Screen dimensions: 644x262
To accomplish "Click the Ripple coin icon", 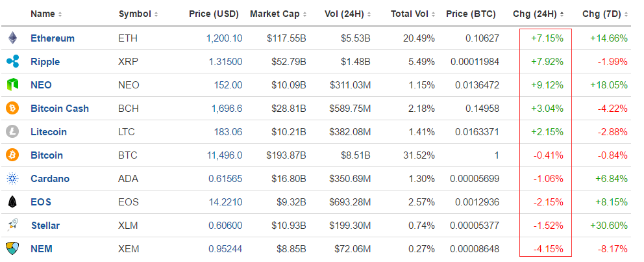I will coord(13,61).
